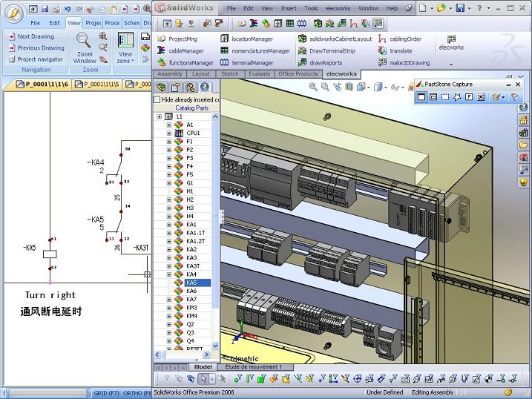Open the Edit ribbon tab in elecworks
Image resolution: width=532 pixels, height=399 pixels.
click(x=54, y=23)
